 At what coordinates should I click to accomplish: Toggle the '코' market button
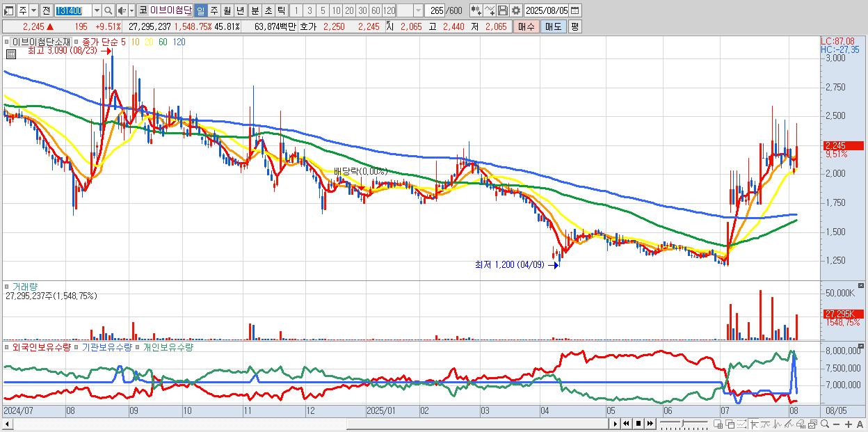coord(143,11)
